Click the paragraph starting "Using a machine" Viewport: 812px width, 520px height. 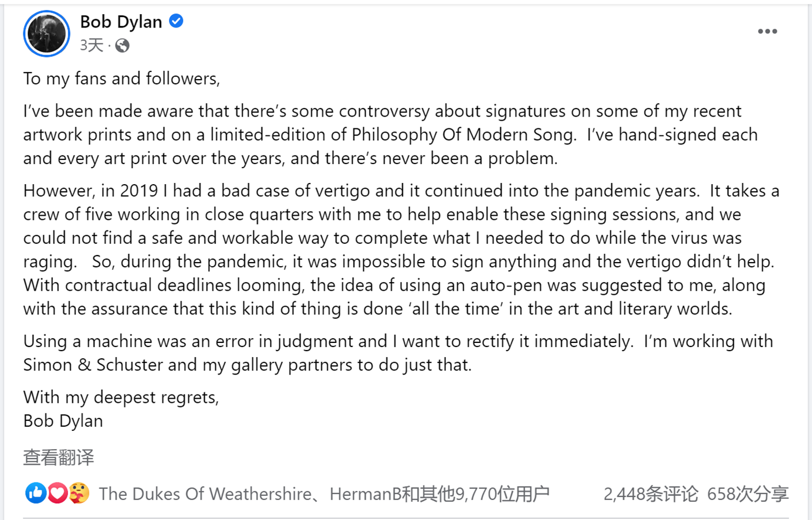tap(398, 353)
